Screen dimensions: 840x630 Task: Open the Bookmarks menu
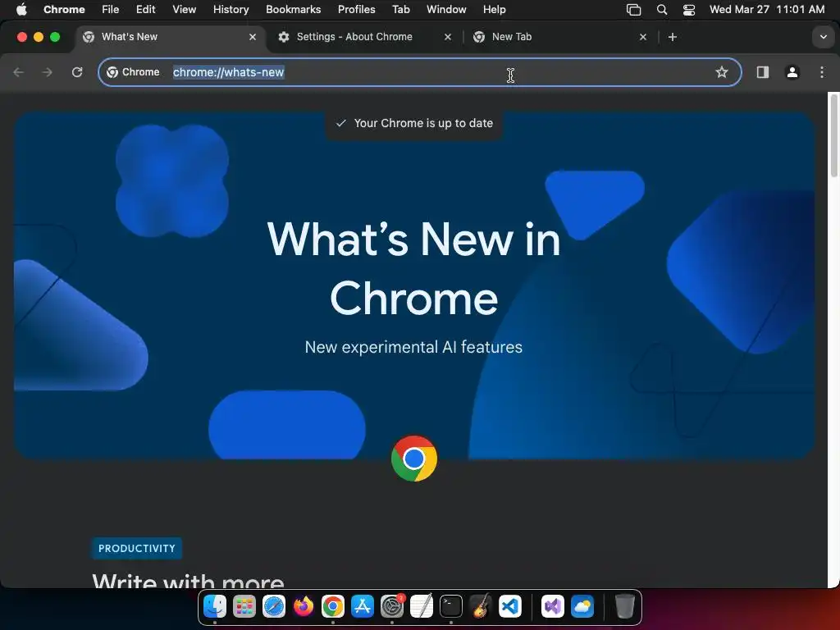[293, 10]
